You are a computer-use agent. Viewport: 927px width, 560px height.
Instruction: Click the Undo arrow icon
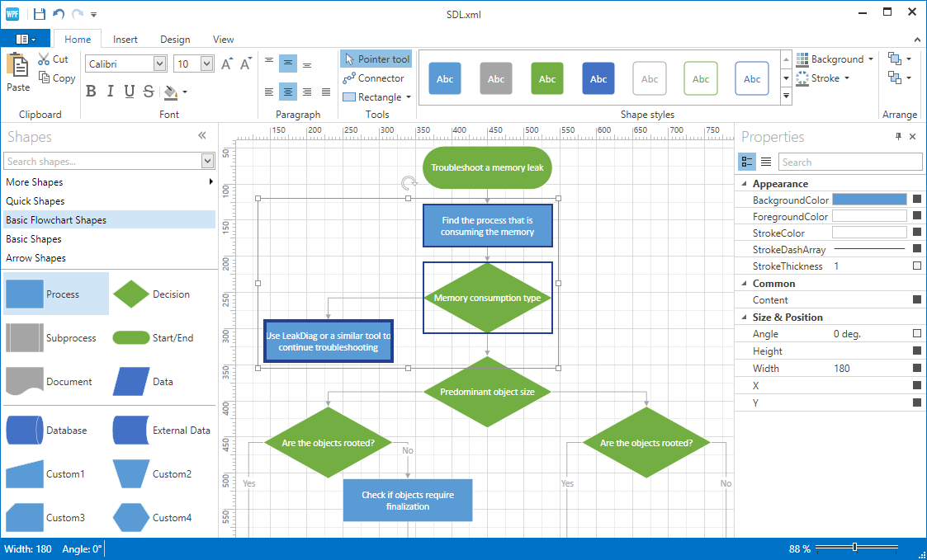59,13
